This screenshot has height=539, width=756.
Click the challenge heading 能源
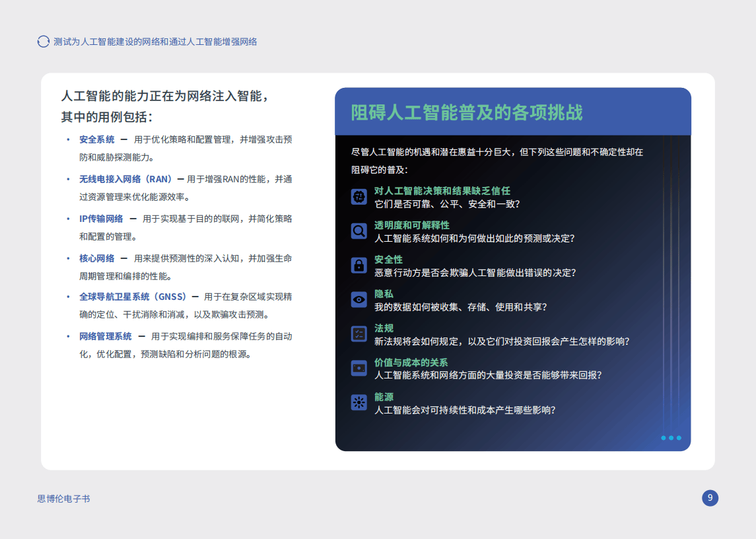tap(384, 396)
